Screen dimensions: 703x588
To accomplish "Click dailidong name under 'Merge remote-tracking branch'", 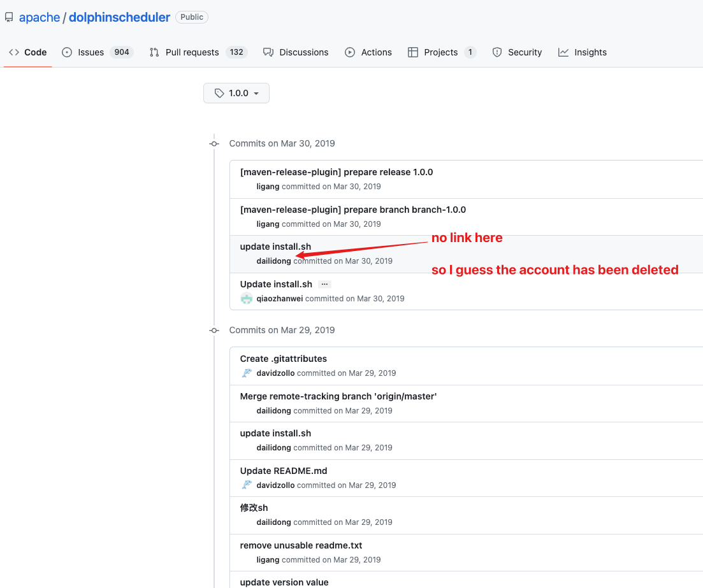I will tap(274, 410).
